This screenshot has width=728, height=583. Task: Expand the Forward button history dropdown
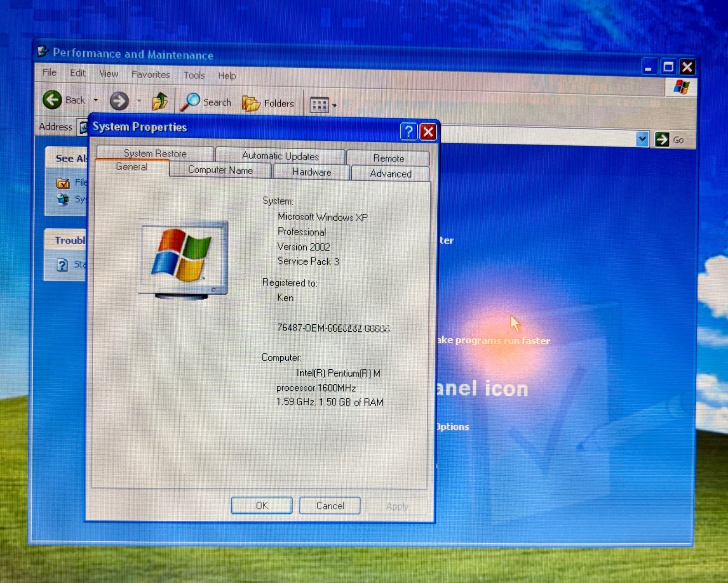pos(139,101)
